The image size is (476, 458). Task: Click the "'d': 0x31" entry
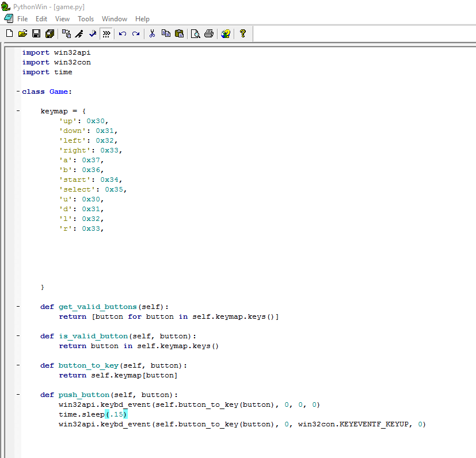click(81, 209)
